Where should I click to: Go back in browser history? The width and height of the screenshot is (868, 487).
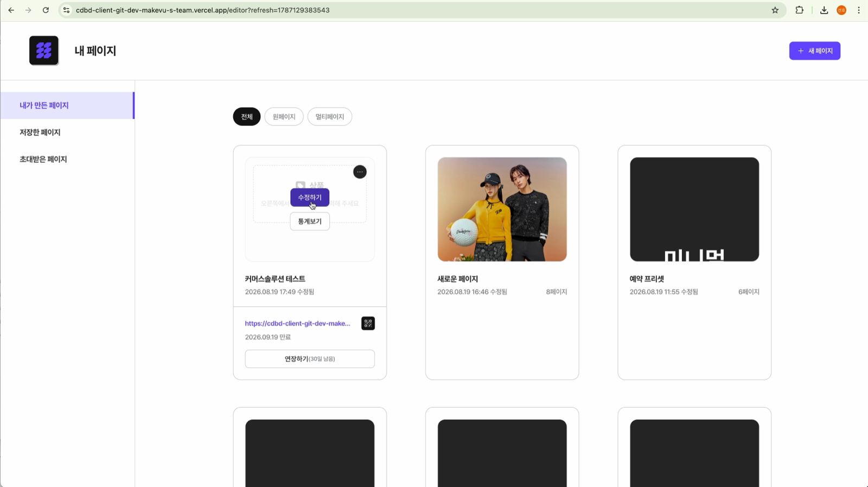(x=11, y=10)
